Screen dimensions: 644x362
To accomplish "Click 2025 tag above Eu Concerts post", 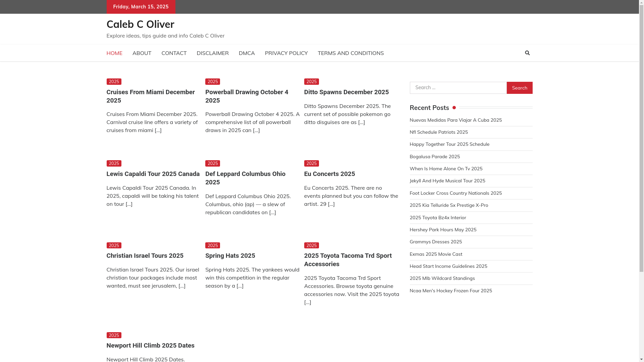I will [x=312, y=164].
